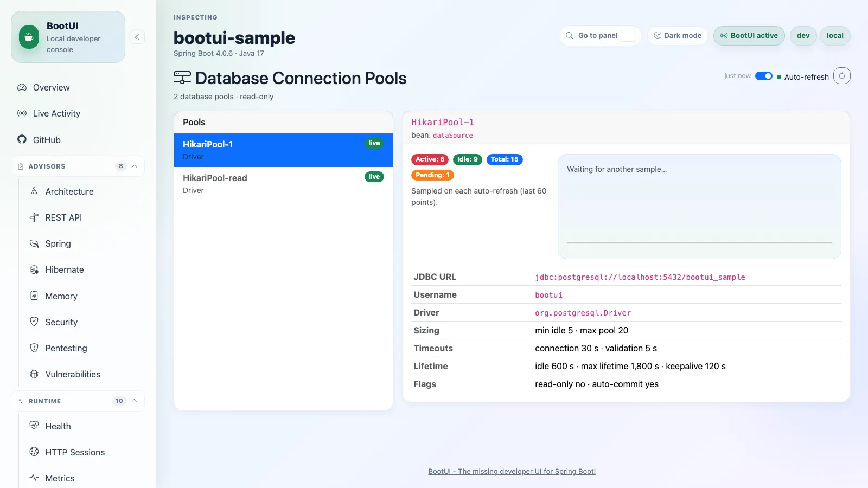Viewport: 868px width, 488px height.
Task: Toggle the Auto-refresh switch
Action: (x=764, y=76)
